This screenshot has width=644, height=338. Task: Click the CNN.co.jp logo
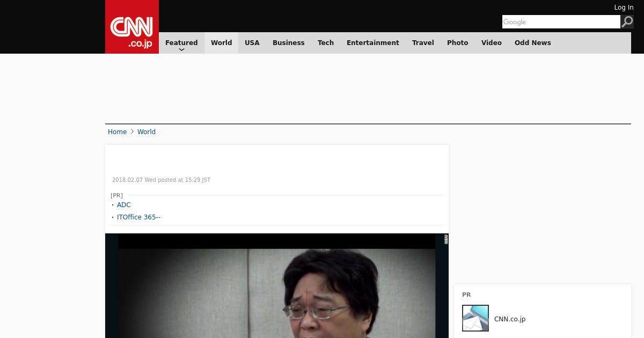[x=132, y=27]
